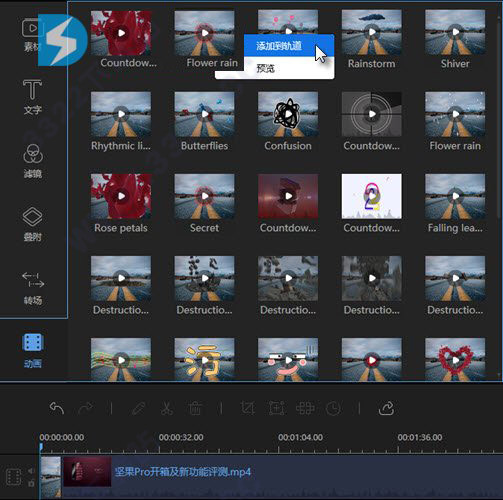
Task: Open the 叠附 overlays panel
Action: click(32, 224)
